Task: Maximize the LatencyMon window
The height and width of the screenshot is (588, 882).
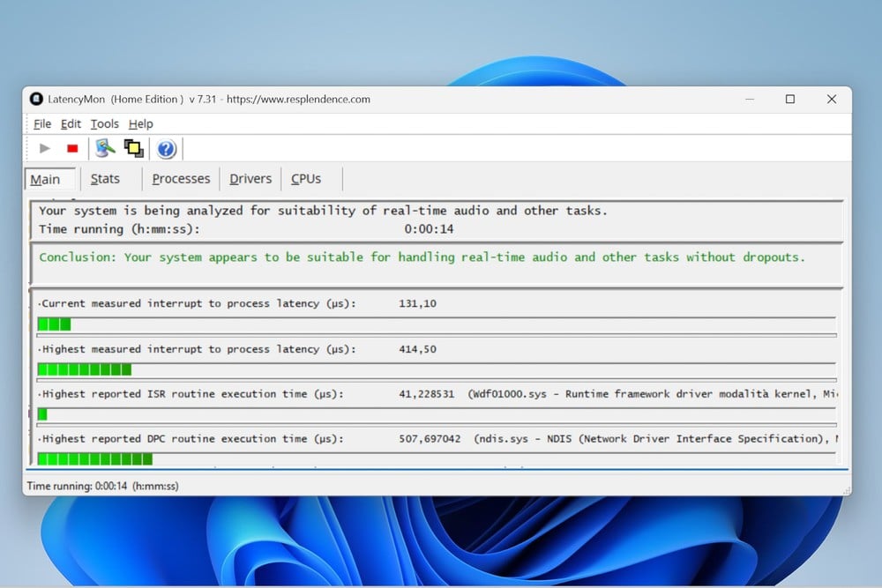Action: point(790,99)
